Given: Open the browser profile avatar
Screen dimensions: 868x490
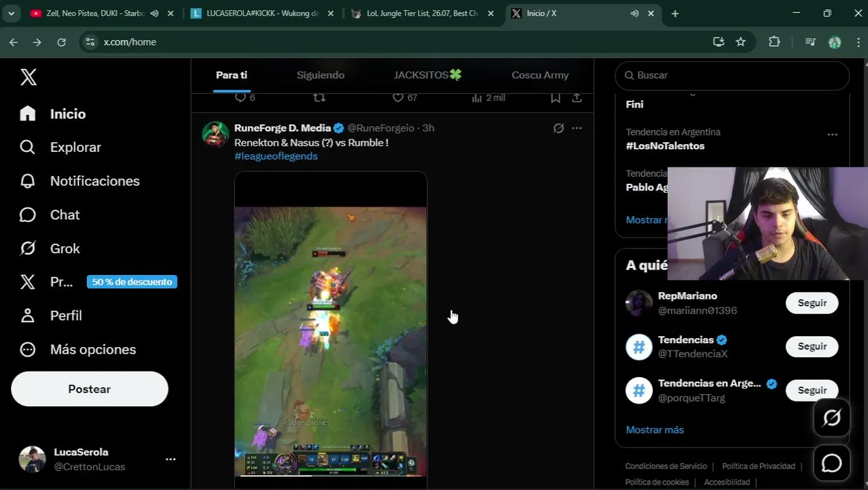Looking at the screenshot, I should (x=835, y=42).
